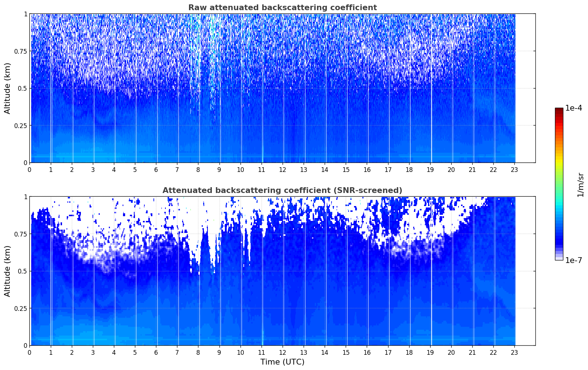This screenshot has height=370, width=588.
Task: Click the hour 17 tick label on the bottom plot
Action: pos(388,353)
